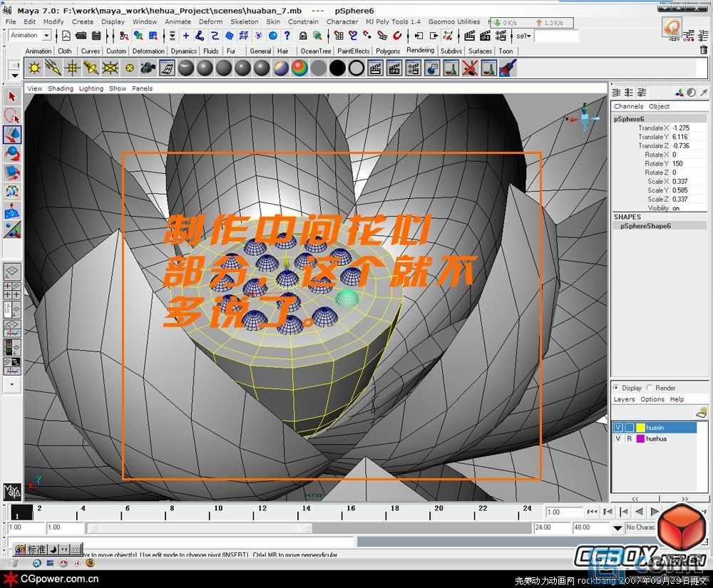Viewport: 713px width, 588px height.
Task: Open the Modify menu
Action: tap(53, 21)
